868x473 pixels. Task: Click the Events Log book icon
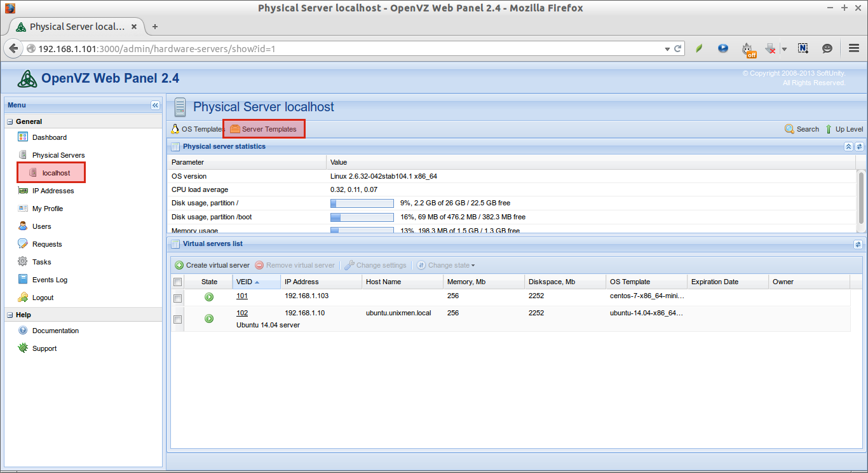click(x=23, y=279)
